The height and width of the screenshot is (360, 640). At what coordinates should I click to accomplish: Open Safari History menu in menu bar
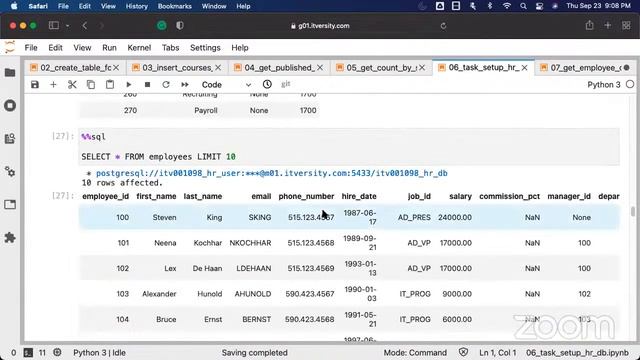[x=136, y=6]
